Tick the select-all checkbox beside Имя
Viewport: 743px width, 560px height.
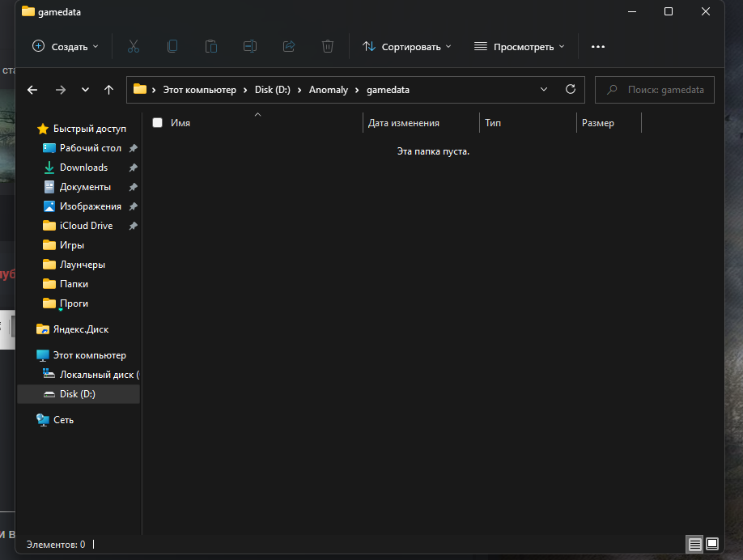pos(158,123)
